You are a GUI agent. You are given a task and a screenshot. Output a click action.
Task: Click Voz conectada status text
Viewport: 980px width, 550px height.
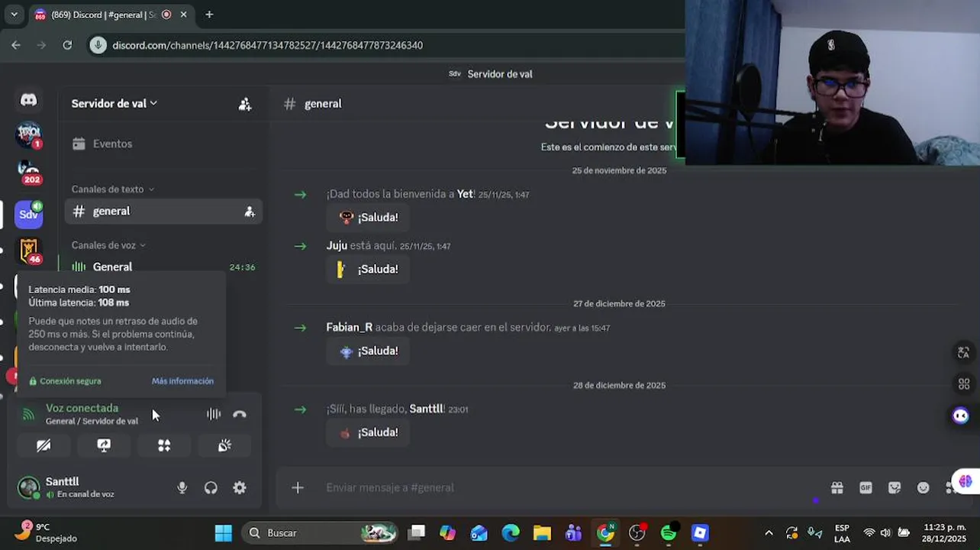click(x=82, y=409)
